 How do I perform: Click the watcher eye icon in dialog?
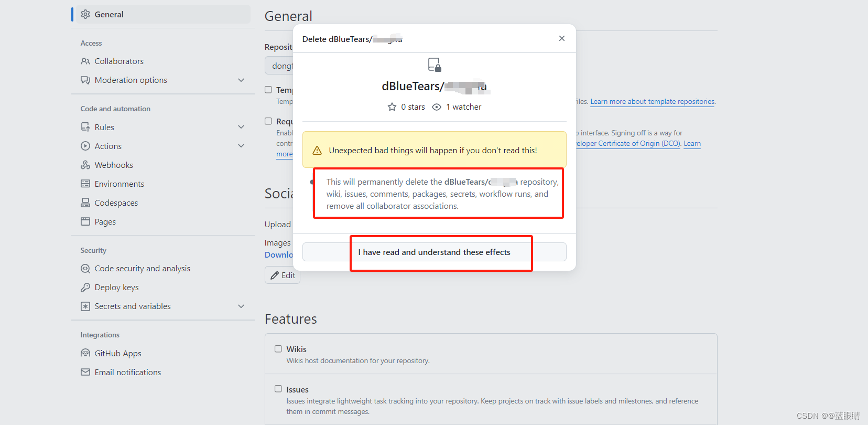[x=437, y=107]
